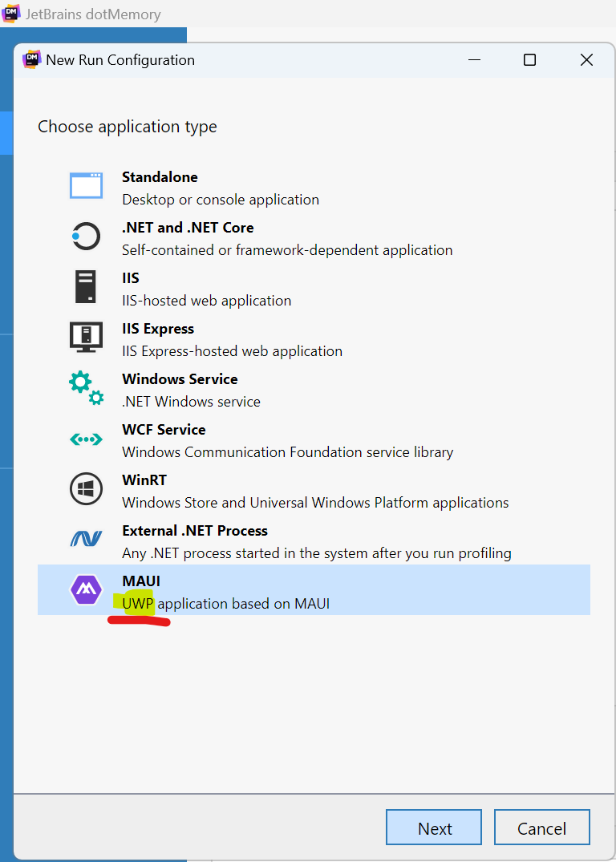Click the New Run Configuration title text

pos(120,60)
